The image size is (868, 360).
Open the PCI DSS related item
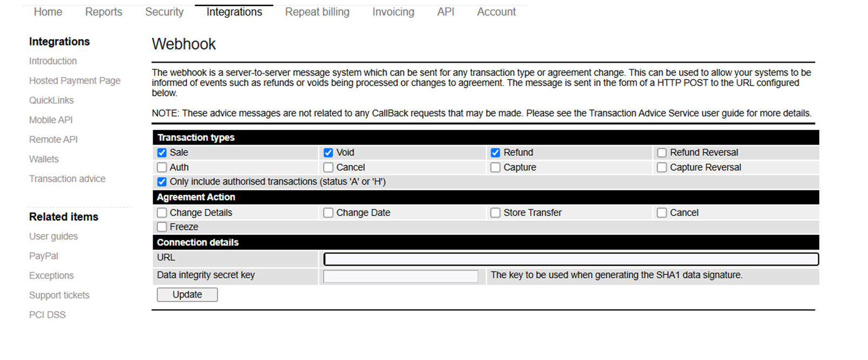pyautogui.click(x=47, y=315)
